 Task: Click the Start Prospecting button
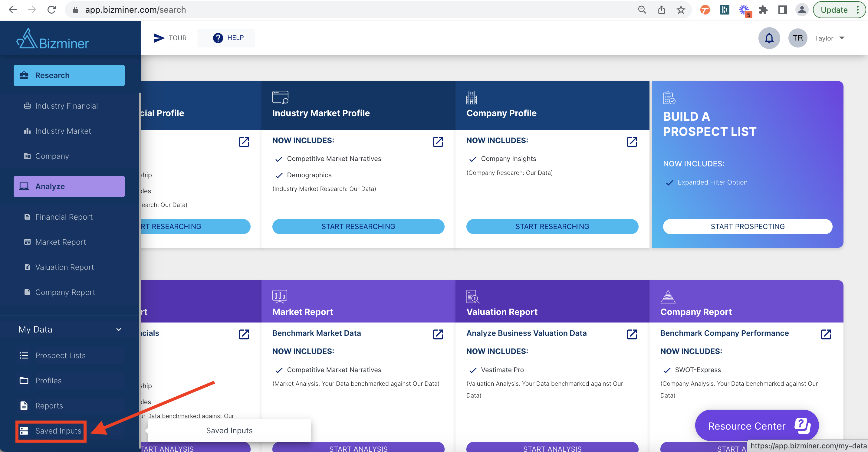[x=748, y=227]
